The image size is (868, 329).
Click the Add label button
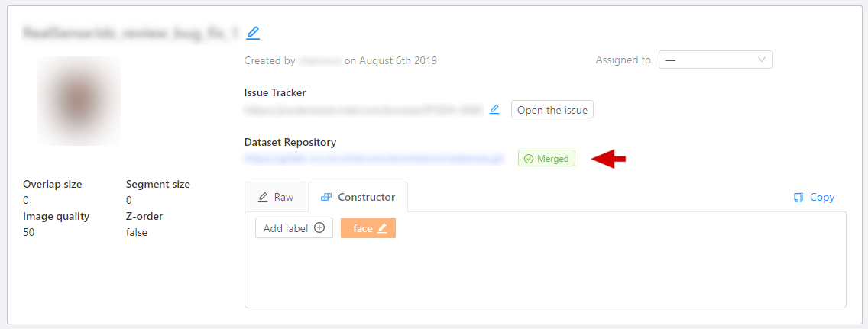click(x=293, y=227)
